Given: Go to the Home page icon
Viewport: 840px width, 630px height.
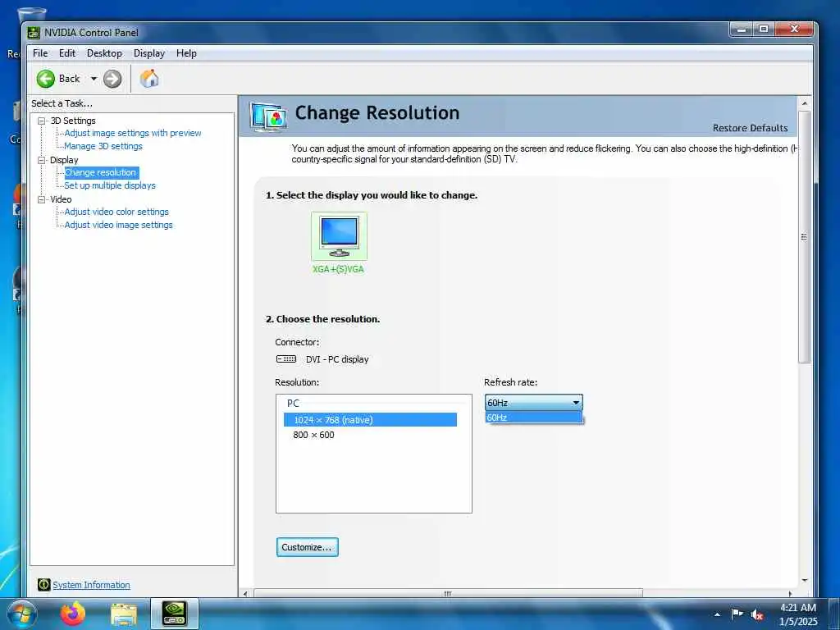Looking at the screenshot, I should coord(149,79).
